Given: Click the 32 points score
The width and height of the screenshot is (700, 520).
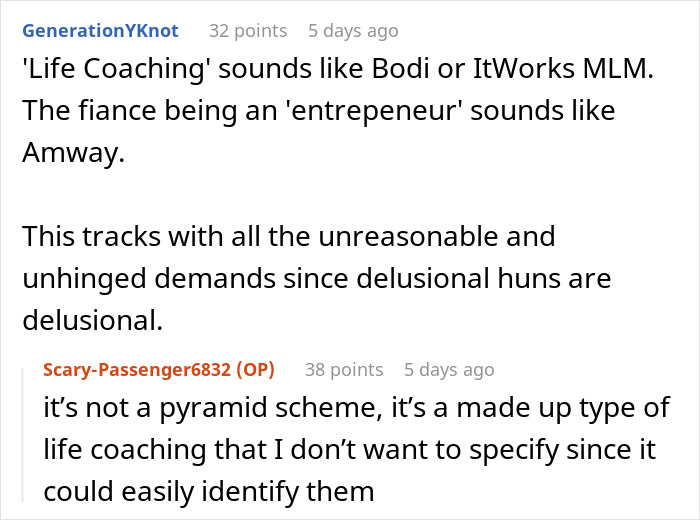Looking at the screenshot, I should pos(247,31).
